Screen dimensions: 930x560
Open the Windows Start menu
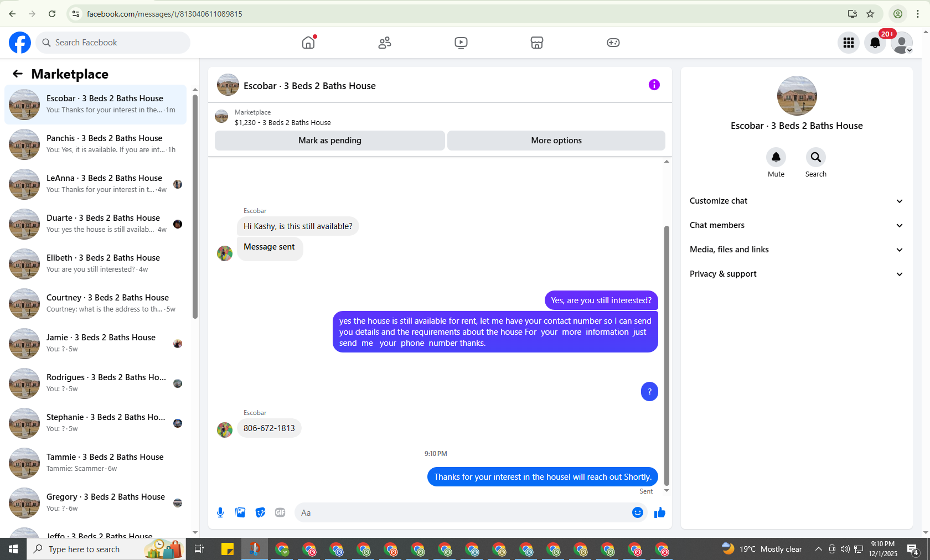[x=13, y=549]
